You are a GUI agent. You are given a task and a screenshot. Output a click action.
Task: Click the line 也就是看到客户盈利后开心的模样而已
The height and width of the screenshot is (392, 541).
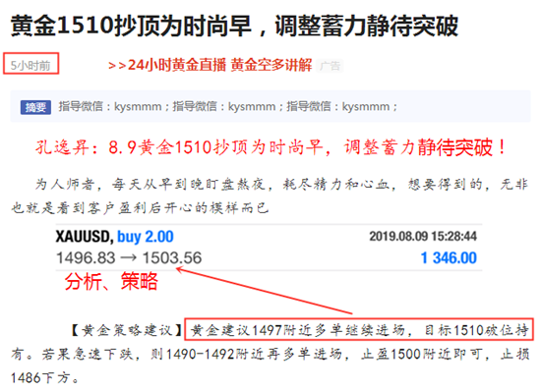(x=140, y=208)
